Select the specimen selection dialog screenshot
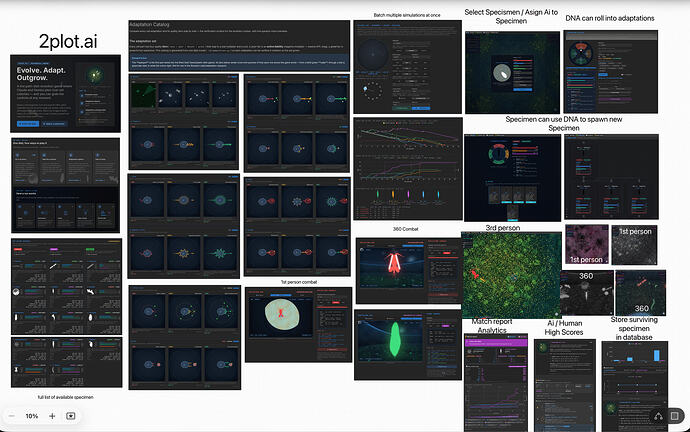690x432 pixels. tap(513, 73)
